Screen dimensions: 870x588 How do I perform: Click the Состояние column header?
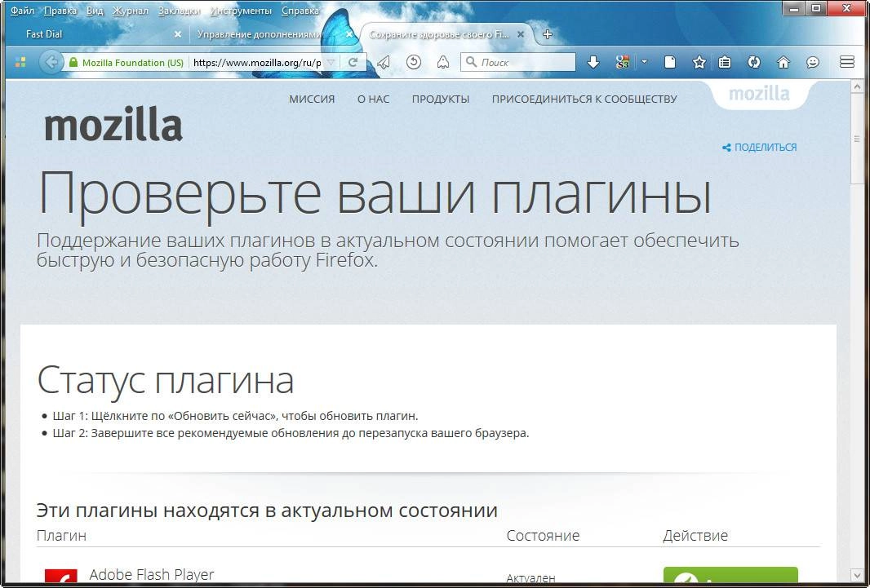click(x=543, y=535)
